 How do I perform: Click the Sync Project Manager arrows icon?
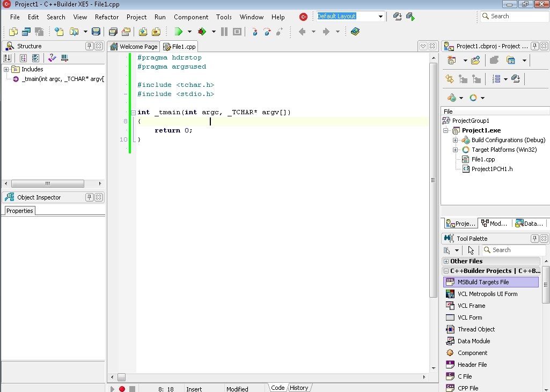449,79
